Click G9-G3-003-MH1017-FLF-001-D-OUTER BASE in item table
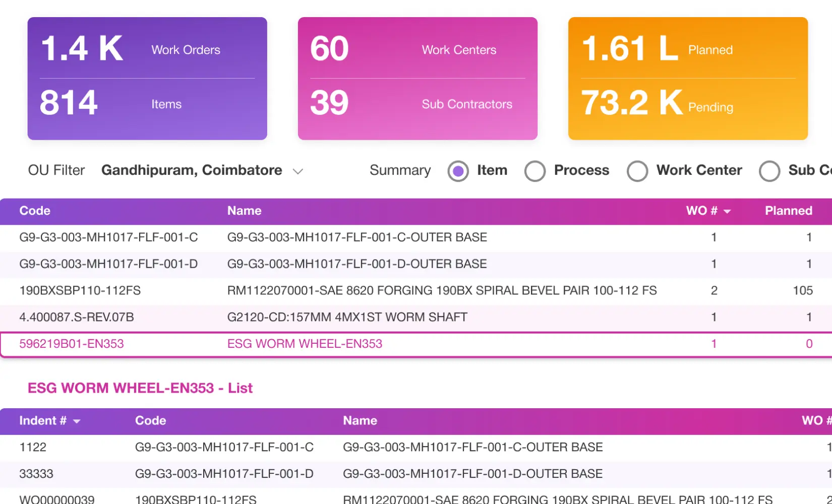This screenshot has height=504, width=832. coord(357,264)
